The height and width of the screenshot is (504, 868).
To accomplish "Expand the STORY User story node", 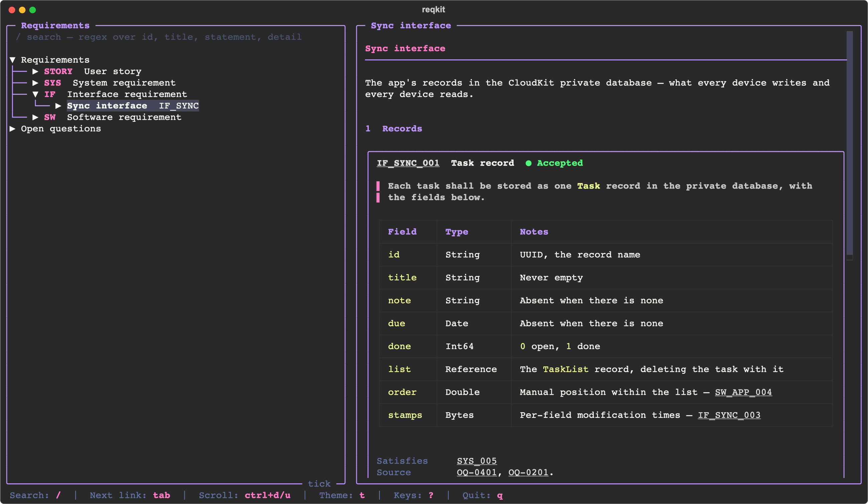I will (35, 71).
